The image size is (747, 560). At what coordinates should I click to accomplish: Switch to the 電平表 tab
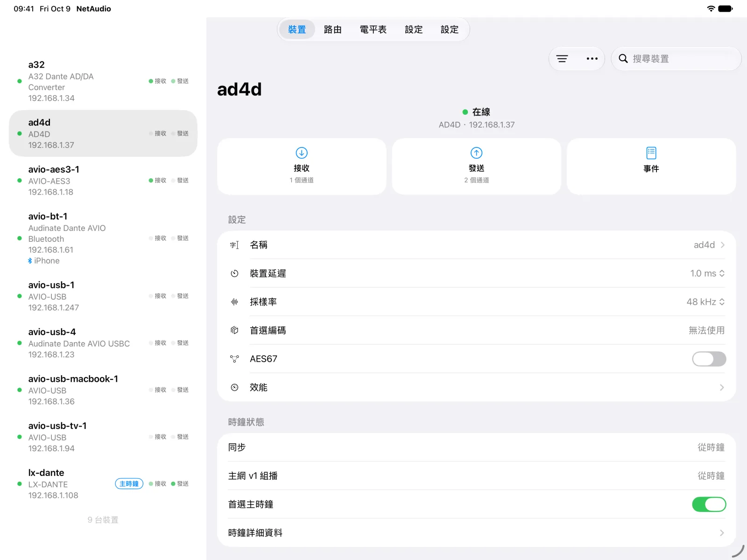373,29
